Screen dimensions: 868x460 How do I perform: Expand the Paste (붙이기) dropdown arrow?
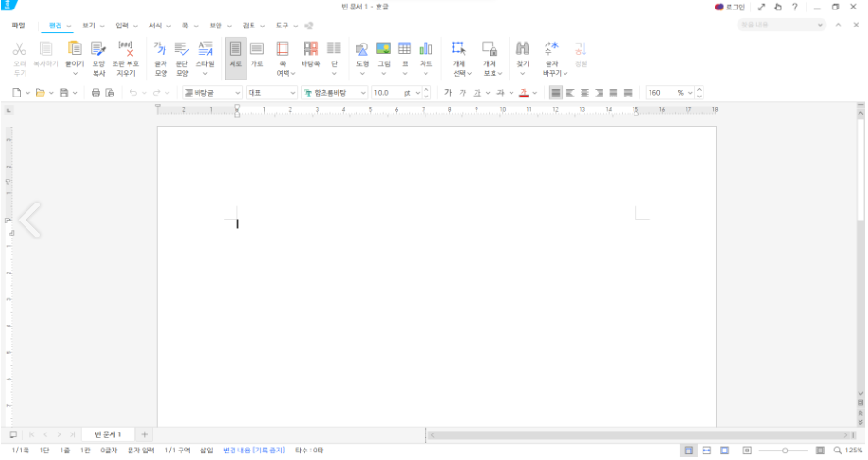click(x=75, y=73)
